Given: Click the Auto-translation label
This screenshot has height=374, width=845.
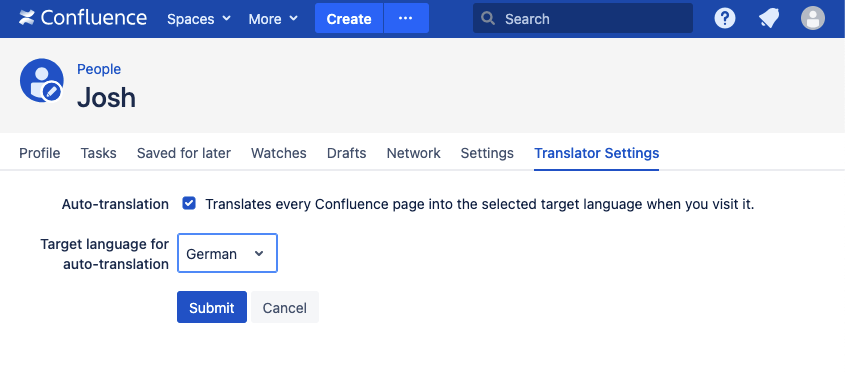Looking at the screenshot, I should [115, 204].
